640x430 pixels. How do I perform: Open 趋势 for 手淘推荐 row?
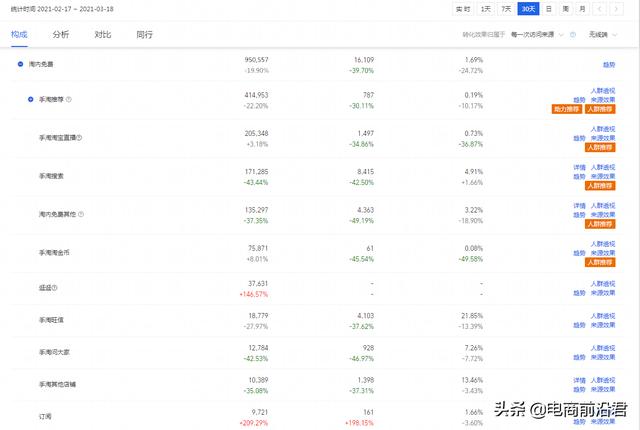(579, 100)
